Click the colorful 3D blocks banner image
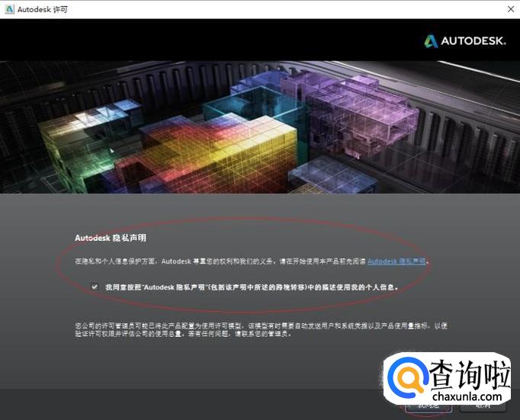The image size is (520, 420). pyautogui.click(x=260, y=127)
